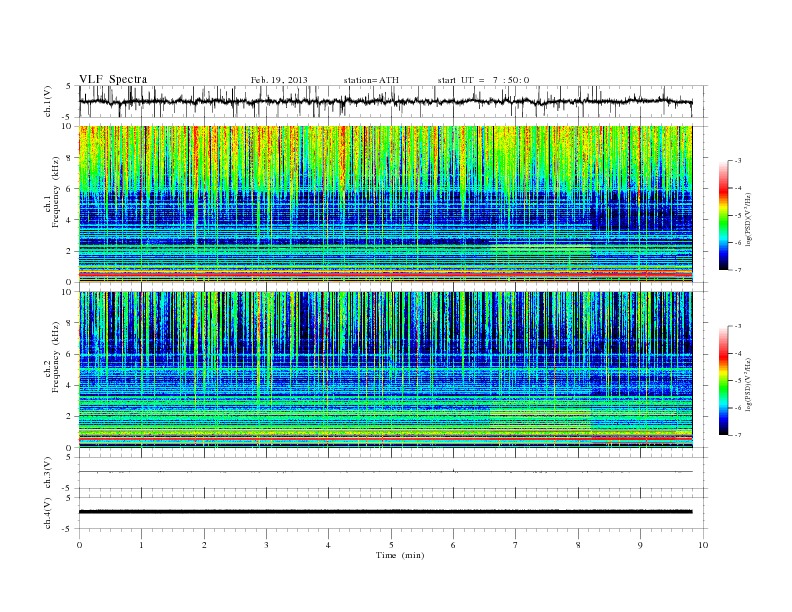Image resolution: width=792 pixels, height=612 pixels.
Task: Click the "station=ATH" header label
Action: pyautogui.click(x=371, y=80)
